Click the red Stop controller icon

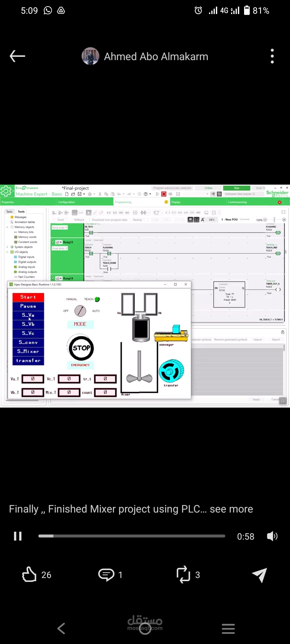tap(164, 194)
